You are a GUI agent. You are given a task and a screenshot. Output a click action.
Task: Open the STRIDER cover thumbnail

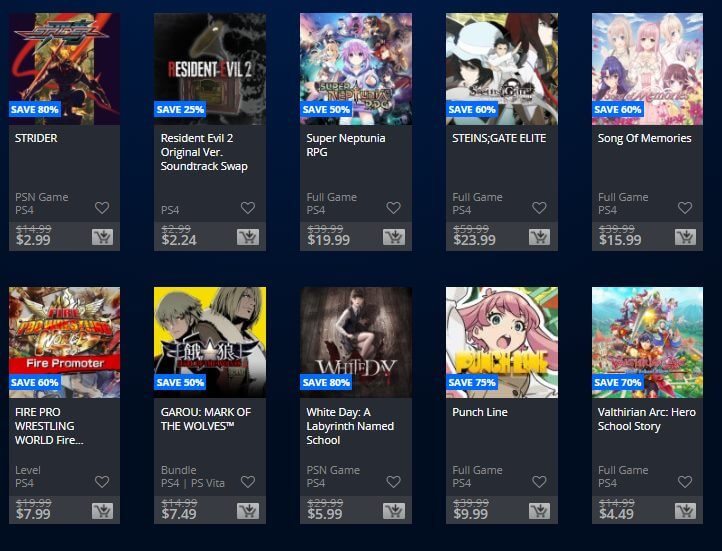pyautogui.click(x=64, y=69)
